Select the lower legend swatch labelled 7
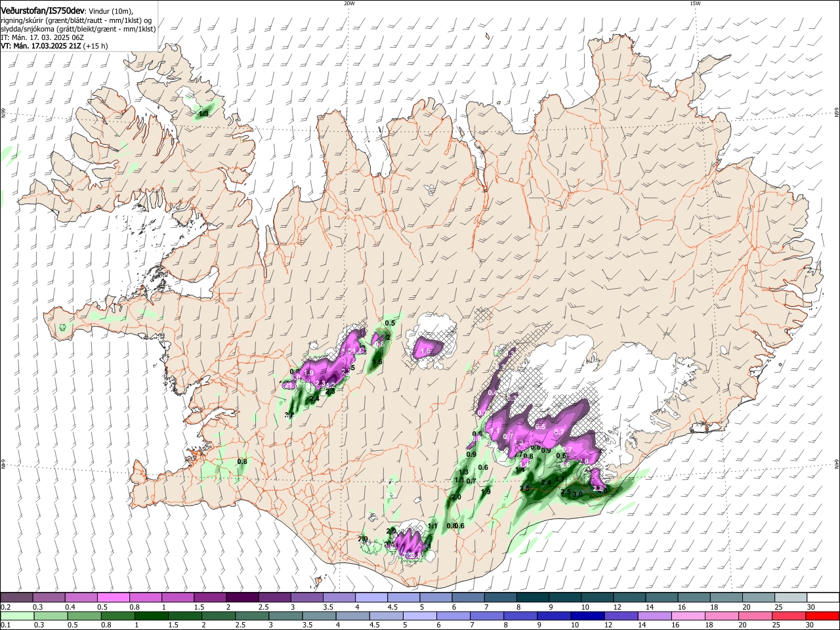This screenshot has height=630, width=840. tap(486, 616)
